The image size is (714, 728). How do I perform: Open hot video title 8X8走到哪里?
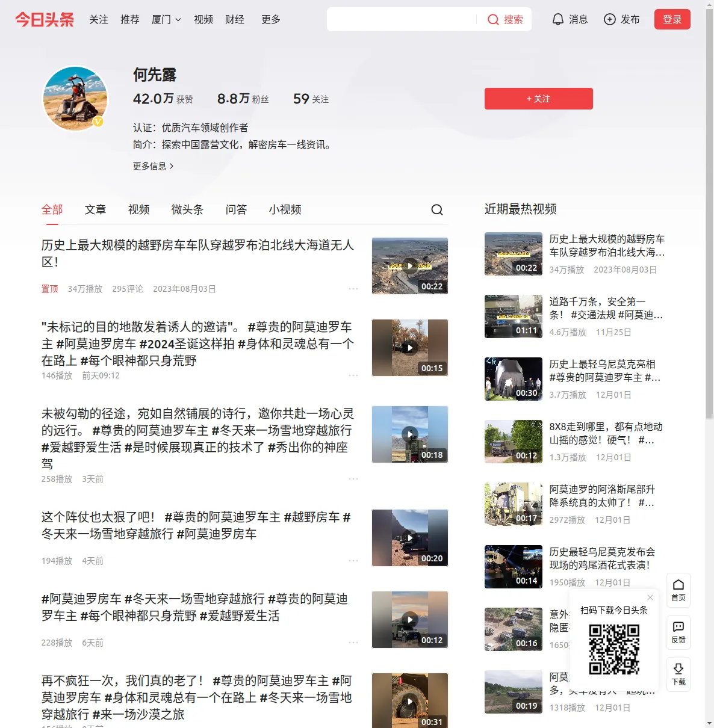606,433
